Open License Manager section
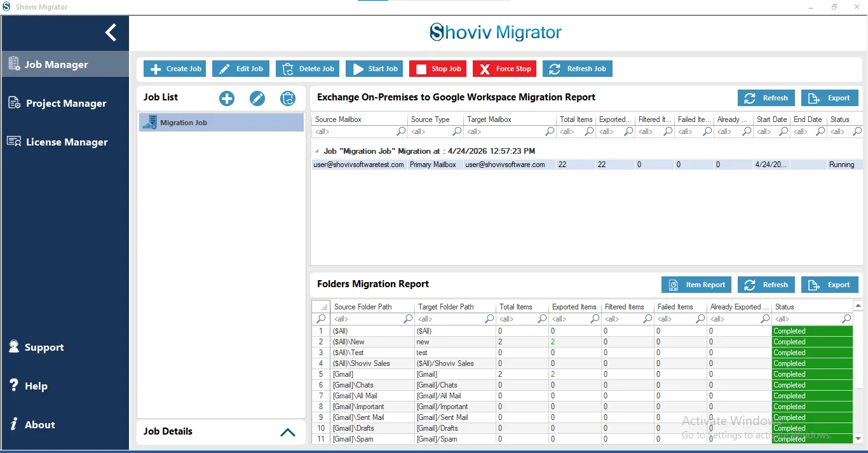 pos(65,142)
